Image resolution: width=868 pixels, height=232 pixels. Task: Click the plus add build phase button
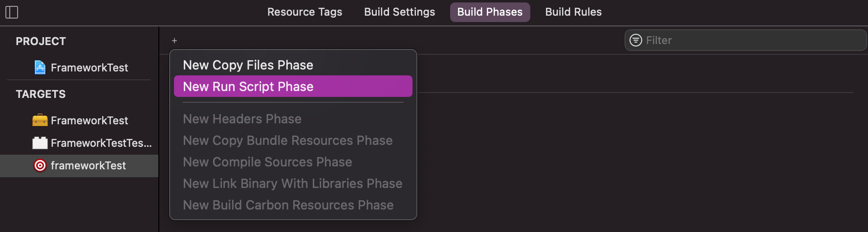(x=174, y=41)
